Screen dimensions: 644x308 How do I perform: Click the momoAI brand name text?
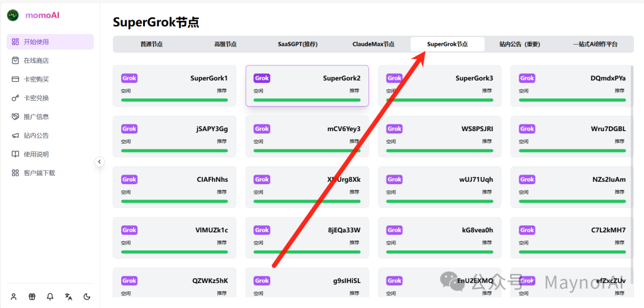coord(42,15)
